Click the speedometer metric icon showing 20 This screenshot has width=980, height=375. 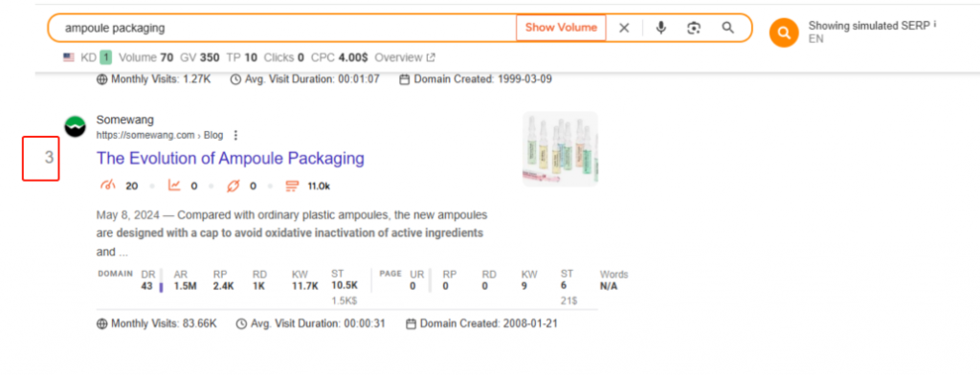(108, 186)
